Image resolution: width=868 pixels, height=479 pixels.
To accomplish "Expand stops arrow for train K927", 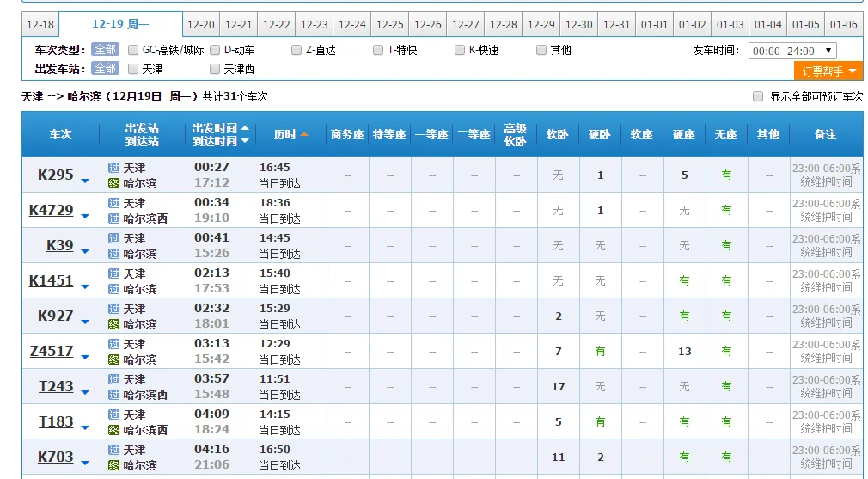I will pyautogui.click(x=85, y=322).
